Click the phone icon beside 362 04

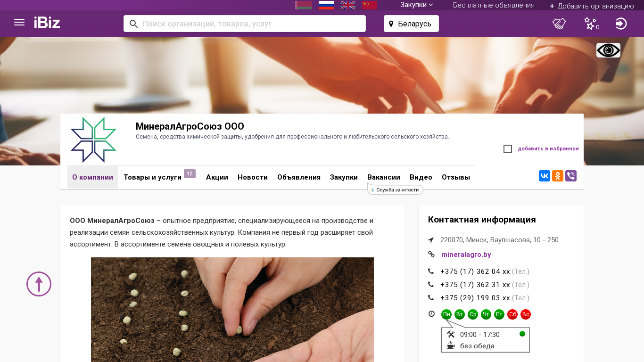coord(431,271)
